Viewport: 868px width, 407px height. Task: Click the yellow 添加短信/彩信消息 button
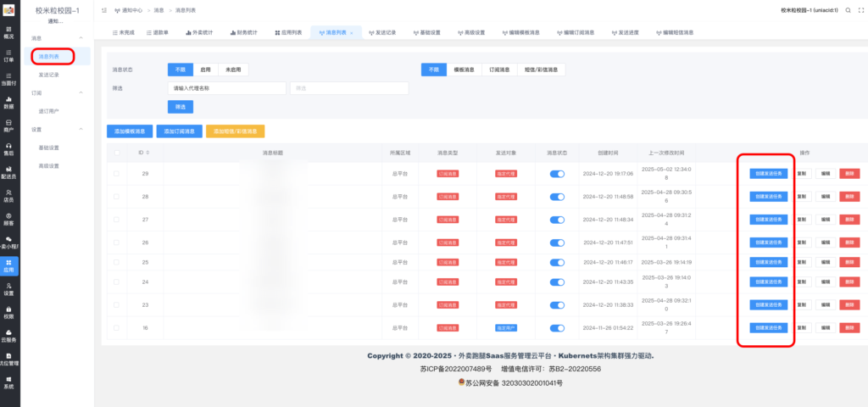(236, 131)
